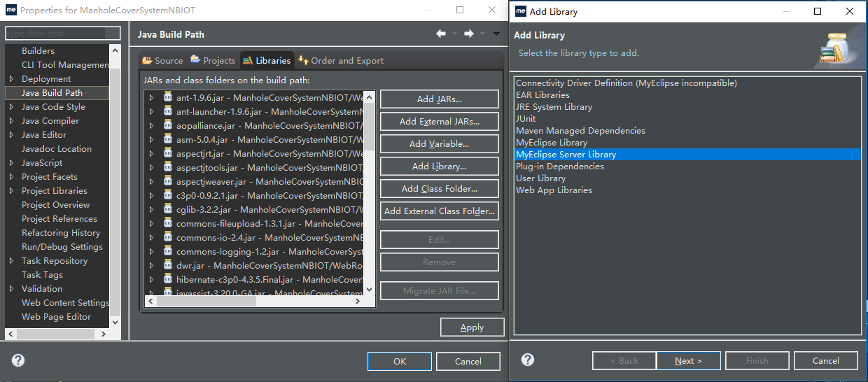Screen dimensions: 868x382
Task: Click Add External Class Folder... button
Action: click(x=440, y=211)
